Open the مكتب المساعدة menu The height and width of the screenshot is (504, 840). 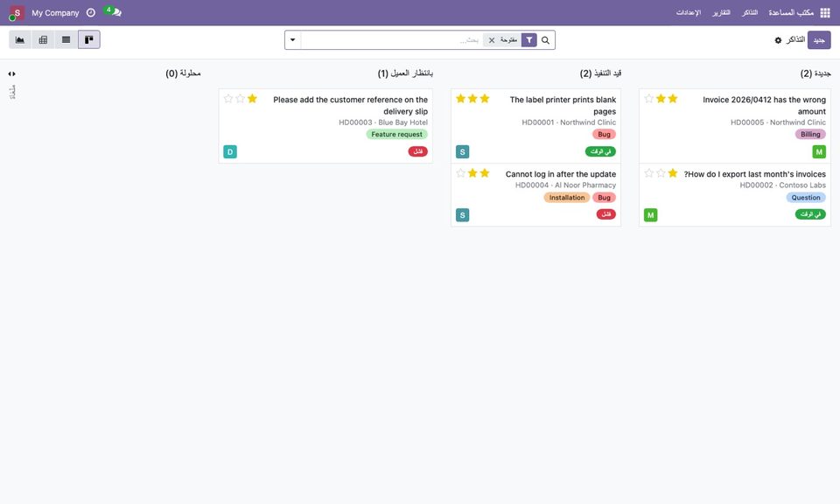[x=791, y=12]
